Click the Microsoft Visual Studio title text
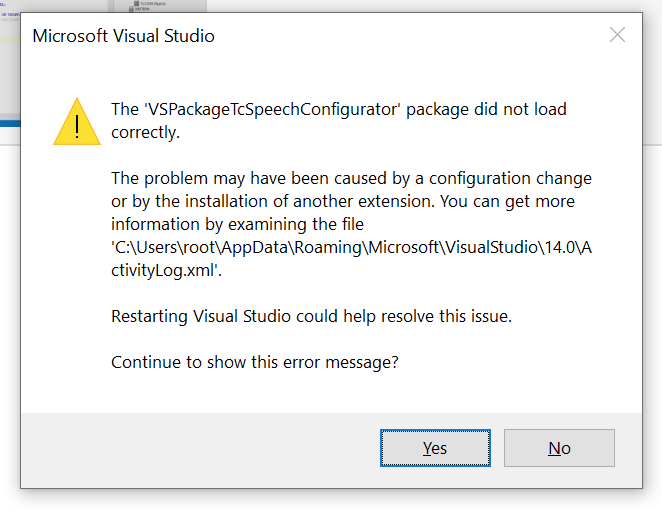 (x=123, y=36)
